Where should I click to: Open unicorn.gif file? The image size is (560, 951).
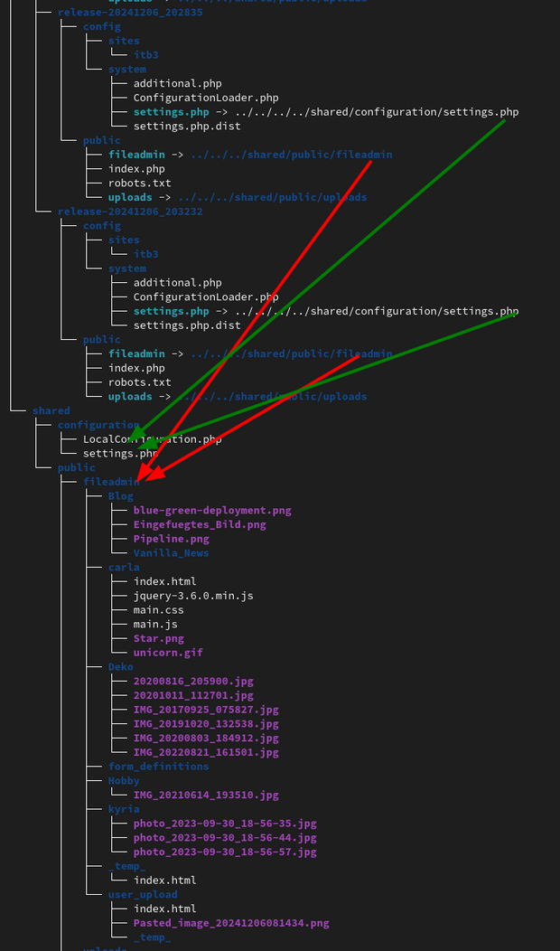click(168, 653)
